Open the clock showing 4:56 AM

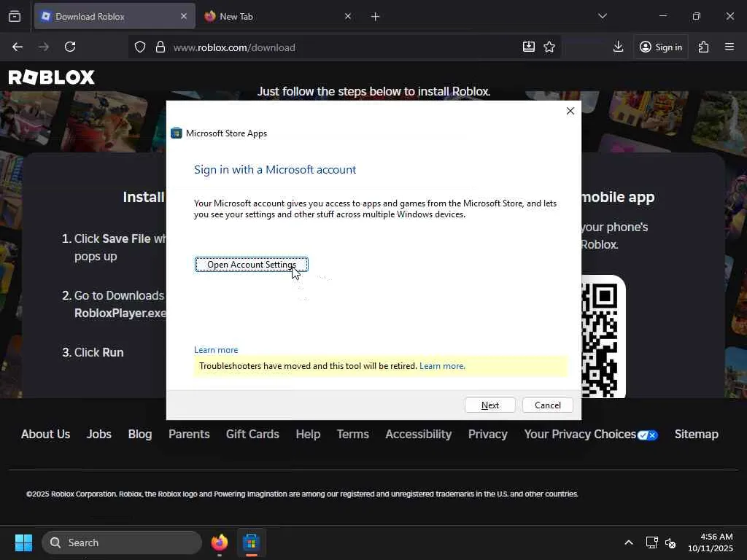(x=711, y=542)
